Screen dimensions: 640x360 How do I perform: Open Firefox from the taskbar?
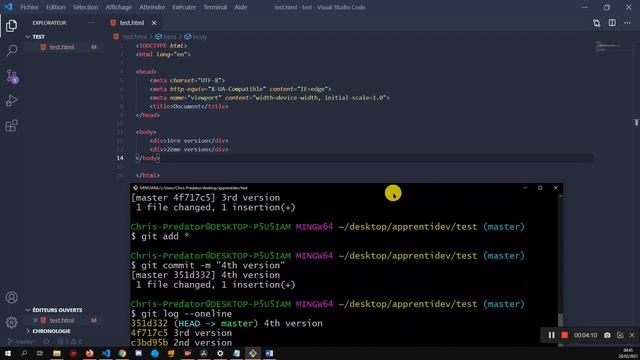tap(89, 353)
